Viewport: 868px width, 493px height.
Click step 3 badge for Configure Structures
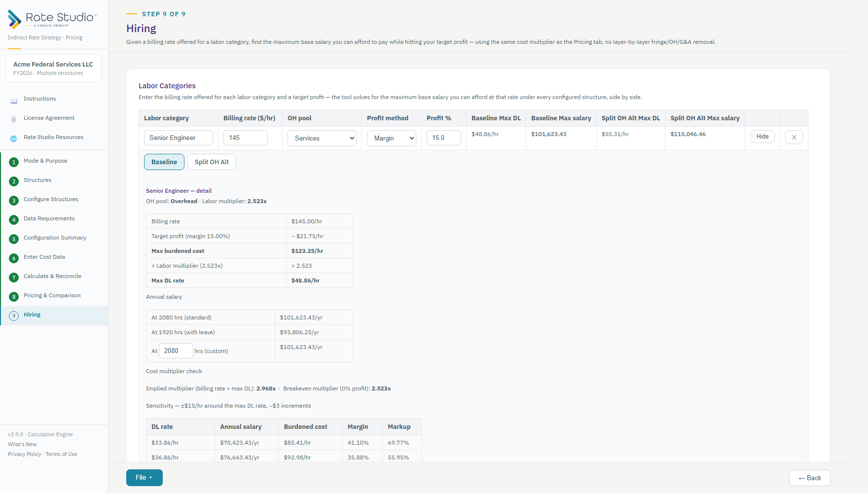coord(14,201)
